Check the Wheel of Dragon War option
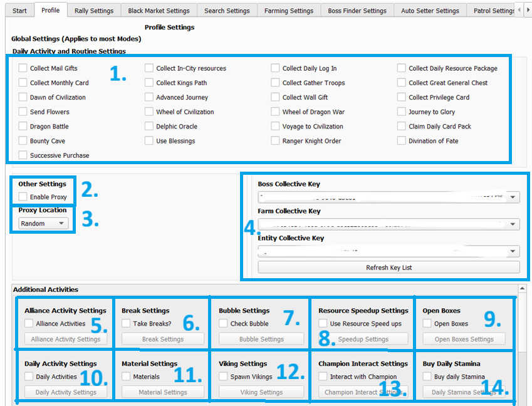 pos(276,112)
